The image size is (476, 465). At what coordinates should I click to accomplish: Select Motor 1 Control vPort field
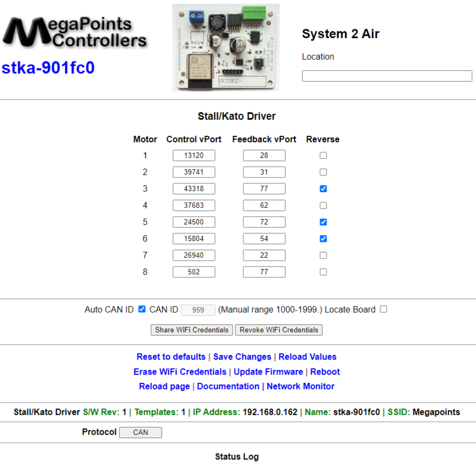(x=194, y=155)
